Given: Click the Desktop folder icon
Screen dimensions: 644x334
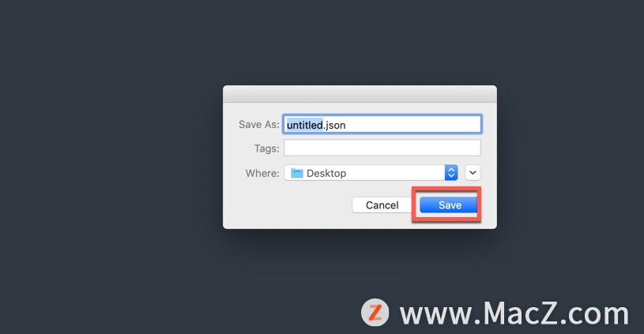Looking at the screenshot, I should click(297, 173).
